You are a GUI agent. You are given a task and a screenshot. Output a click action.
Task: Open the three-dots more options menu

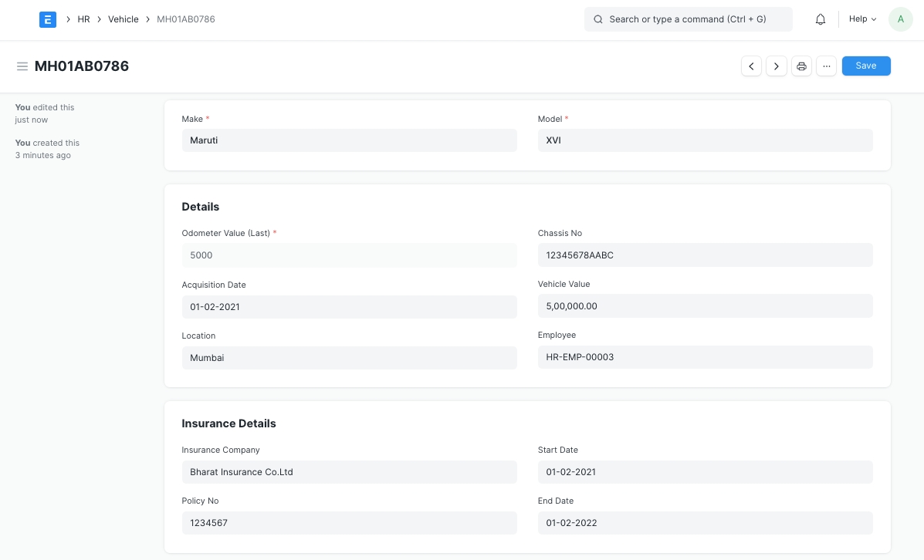(x=826, y=66)
